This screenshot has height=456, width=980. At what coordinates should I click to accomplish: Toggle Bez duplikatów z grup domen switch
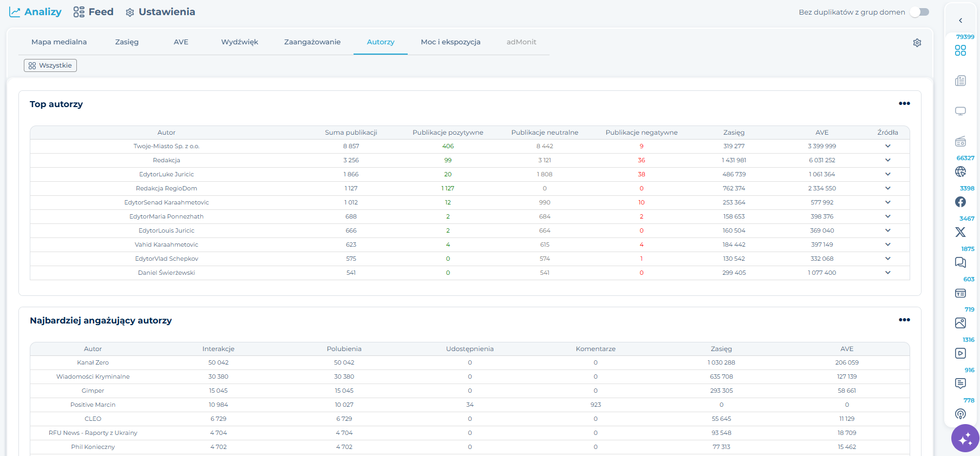pos(919,12)
